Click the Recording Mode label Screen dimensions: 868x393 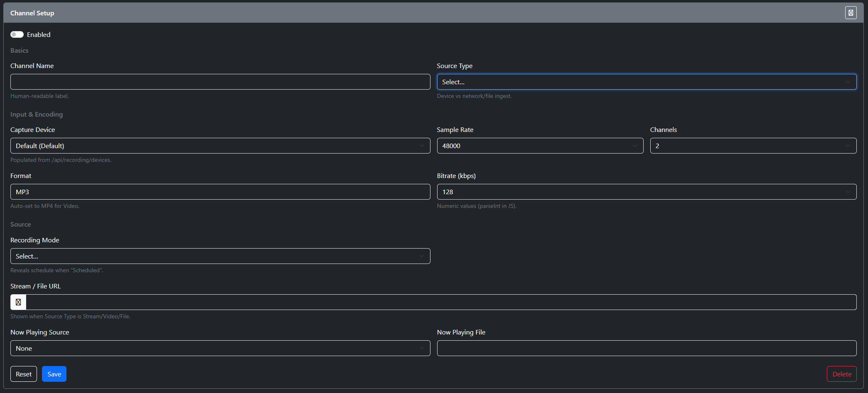(35, 240)
